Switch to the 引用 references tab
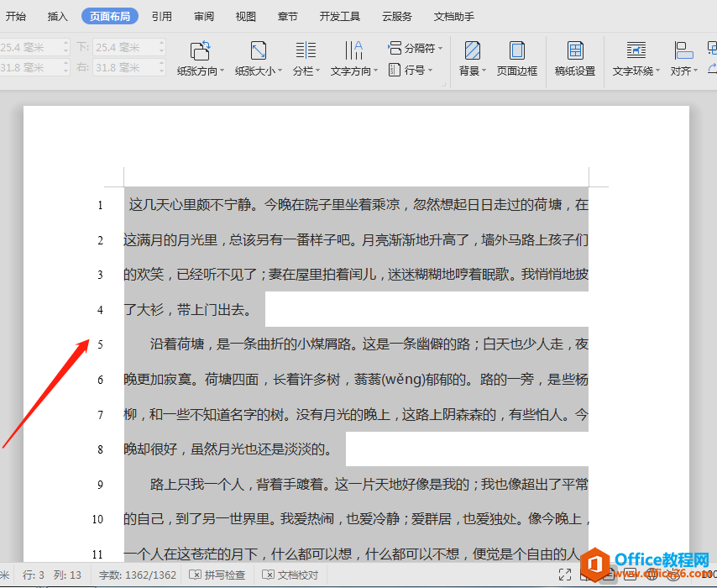717x588 pixels. click(x=162, y=17)
